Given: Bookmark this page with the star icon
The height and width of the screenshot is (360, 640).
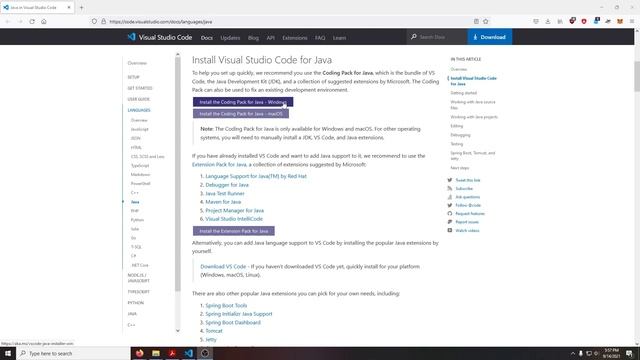Looking at the screenshot, I should tap(486, 21).
